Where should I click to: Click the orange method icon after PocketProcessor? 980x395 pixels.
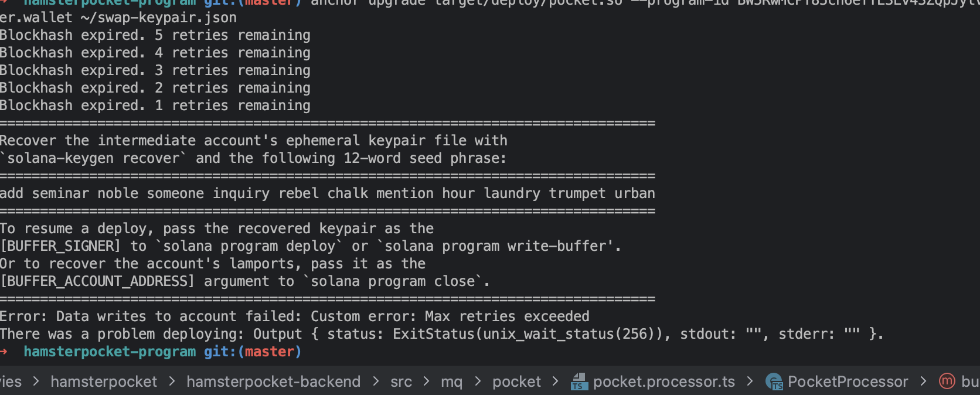point(946,382)
